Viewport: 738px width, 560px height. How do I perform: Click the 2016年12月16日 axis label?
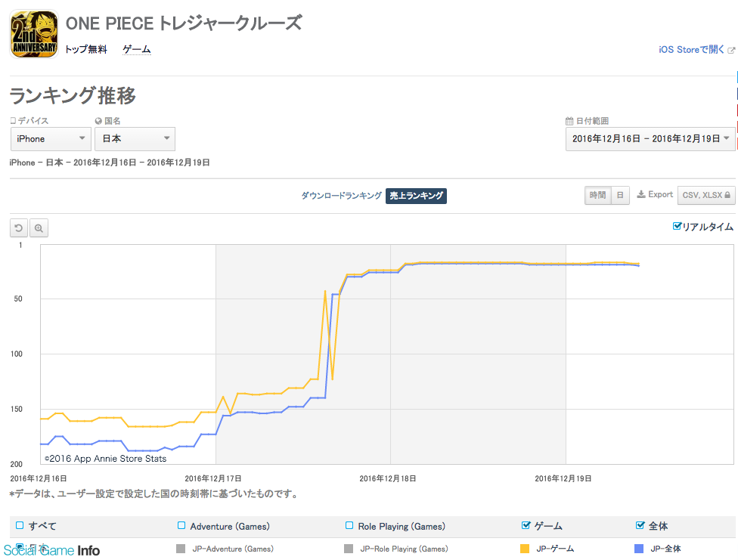(x=39, y=478)
